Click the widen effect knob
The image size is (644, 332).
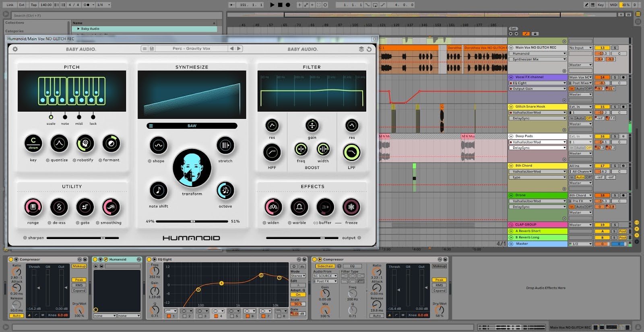click(x=273, y=207)
